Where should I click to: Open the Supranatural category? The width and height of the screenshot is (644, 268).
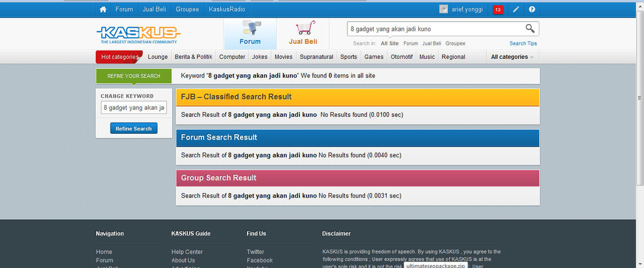(x=316, y=57)
